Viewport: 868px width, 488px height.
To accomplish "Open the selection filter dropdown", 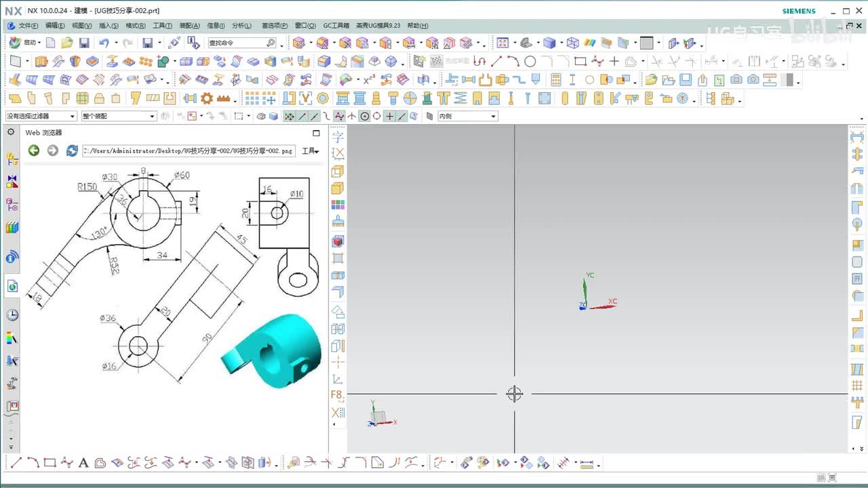I will (x=41, y=117).
